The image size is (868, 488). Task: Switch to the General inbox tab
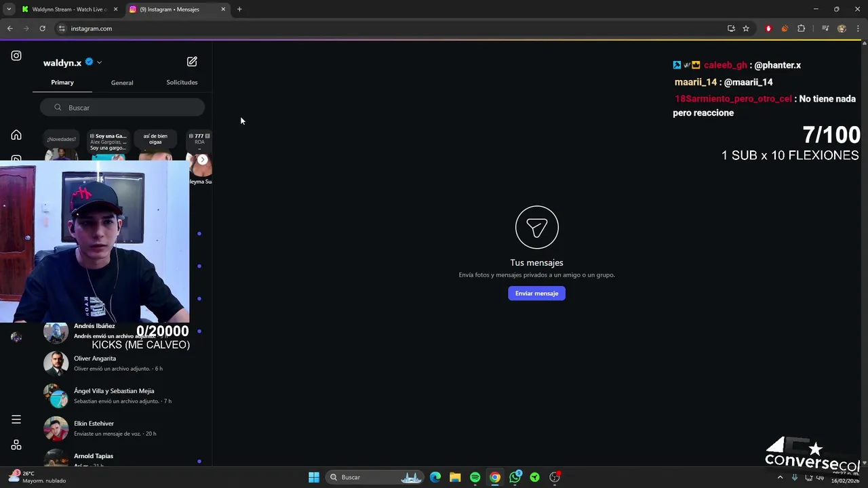[122, 83]
